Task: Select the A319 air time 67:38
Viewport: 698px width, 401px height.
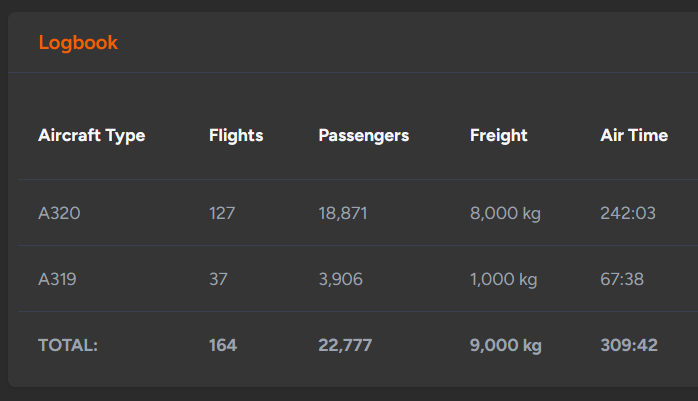Action: coord(622,279)
